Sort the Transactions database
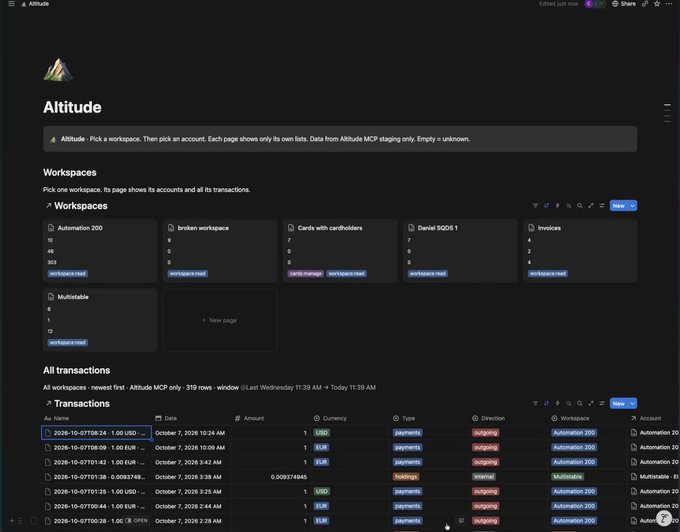680x532 pixels. 546,403
